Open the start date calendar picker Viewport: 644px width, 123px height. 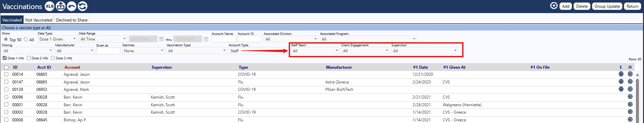click(x=161, y=39)
